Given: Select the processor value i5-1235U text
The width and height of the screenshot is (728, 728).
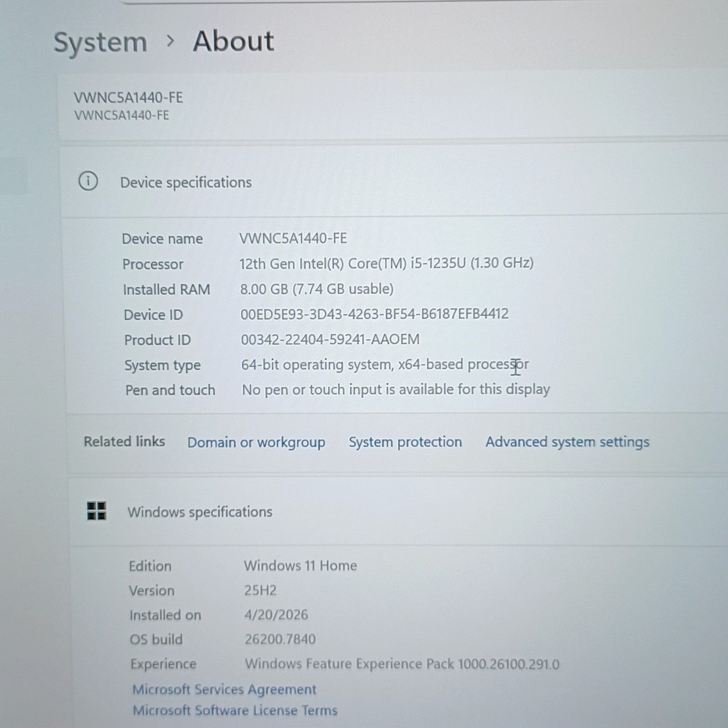Looking at the screenshot, I should click(x=387, y=263).
